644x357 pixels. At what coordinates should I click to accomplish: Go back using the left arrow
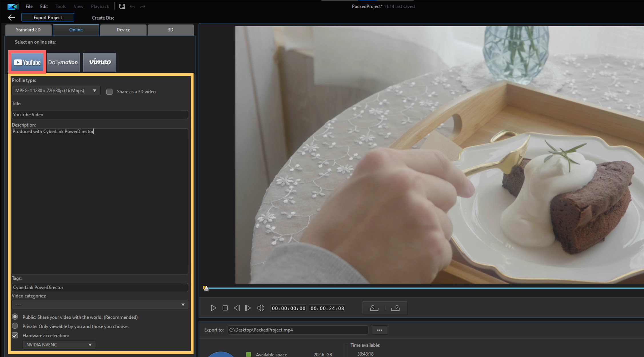[x=11, y=18]
